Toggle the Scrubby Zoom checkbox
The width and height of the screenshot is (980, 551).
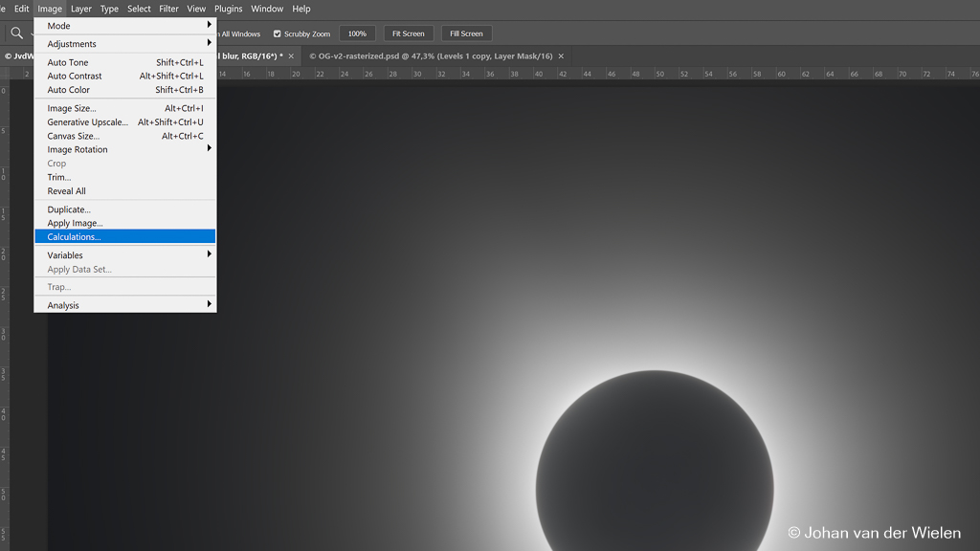point(277,33)
